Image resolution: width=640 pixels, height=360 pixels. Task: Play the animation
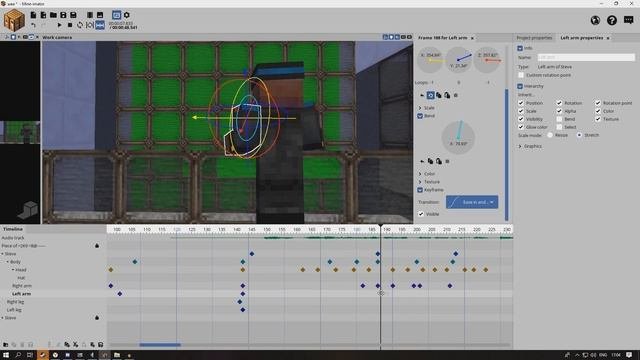coord(60,25)
